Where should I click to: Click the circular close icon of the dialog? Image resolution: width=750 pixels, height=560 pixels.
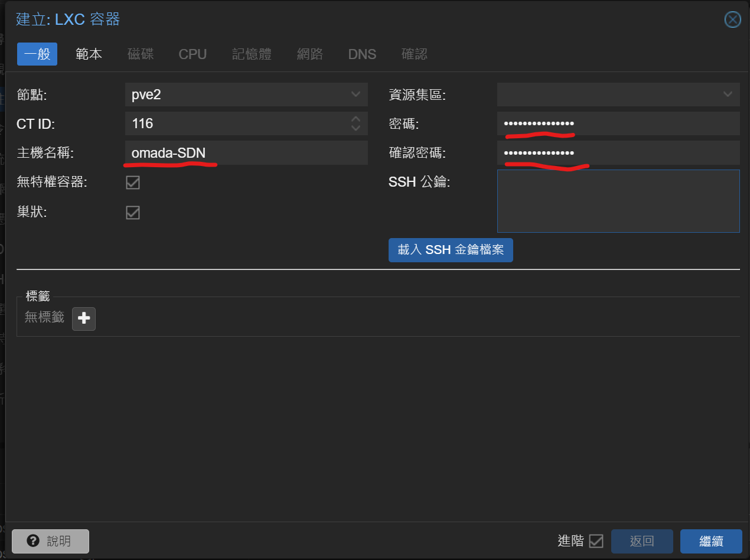[732, 19]
